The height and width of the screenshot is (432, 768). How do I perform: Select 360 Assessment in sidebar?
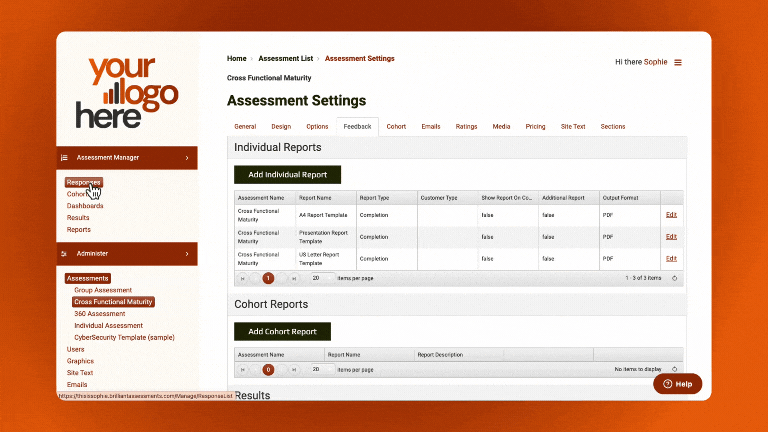click(x=99, y=313)
